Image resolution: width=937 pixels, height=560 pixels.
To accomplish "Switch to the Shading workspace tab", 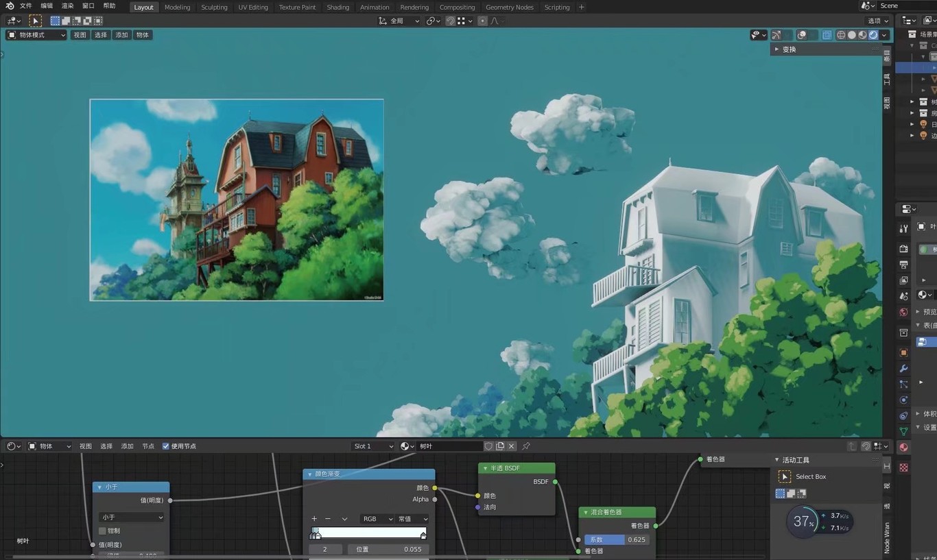I will click(337, 7).
